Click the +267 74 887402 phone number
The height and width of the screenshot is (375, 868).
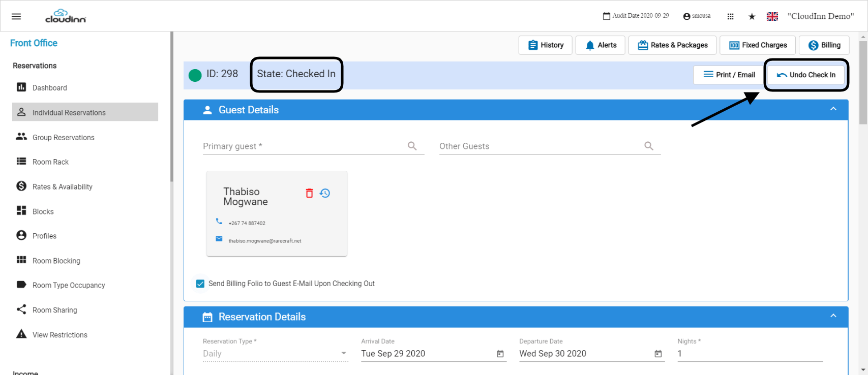pos(247,223)
